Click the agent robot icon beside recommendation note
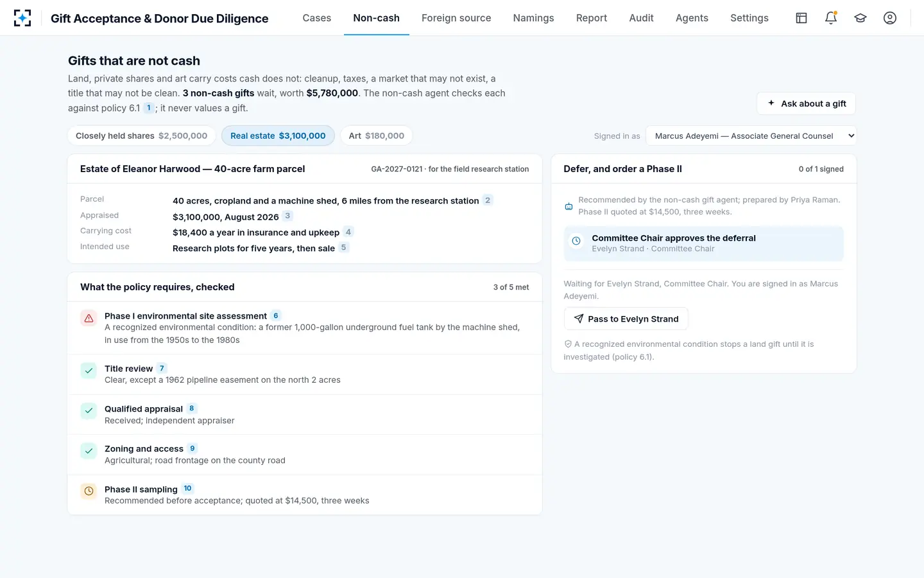The width and height of the screenshot is (924, 578). pos(569,206)
